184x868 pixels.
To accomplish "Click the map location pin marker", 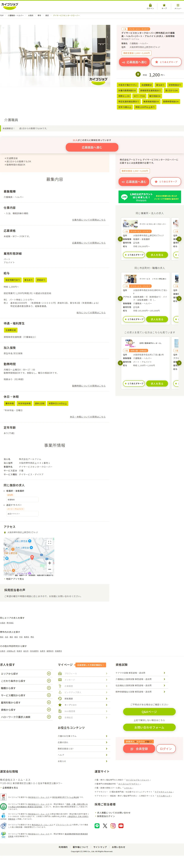I will pyautogui.click(x=32, y=557).
